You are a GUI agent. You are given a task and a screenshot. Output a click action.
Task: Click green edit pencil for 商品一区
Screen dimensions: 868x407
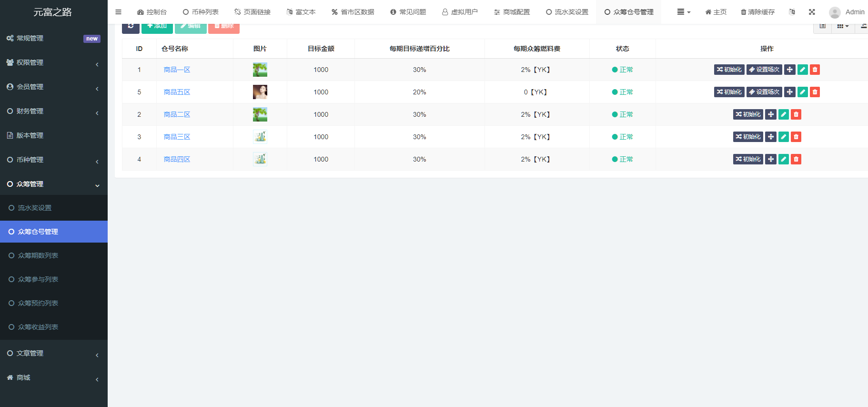point(802,70)
